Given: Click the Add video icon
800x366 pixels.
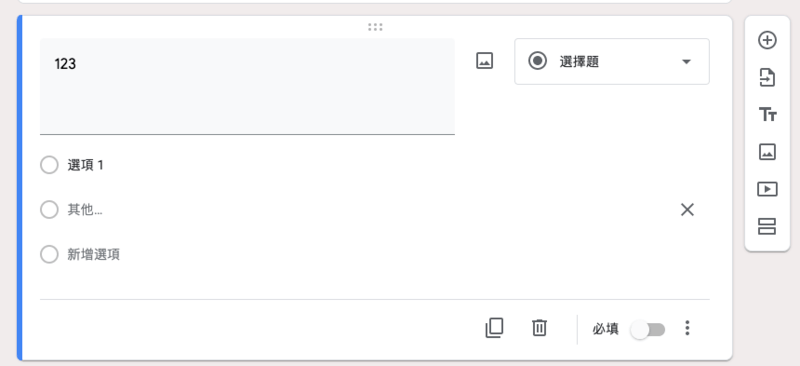Looking at the screenshot, I should click(767, 189).
